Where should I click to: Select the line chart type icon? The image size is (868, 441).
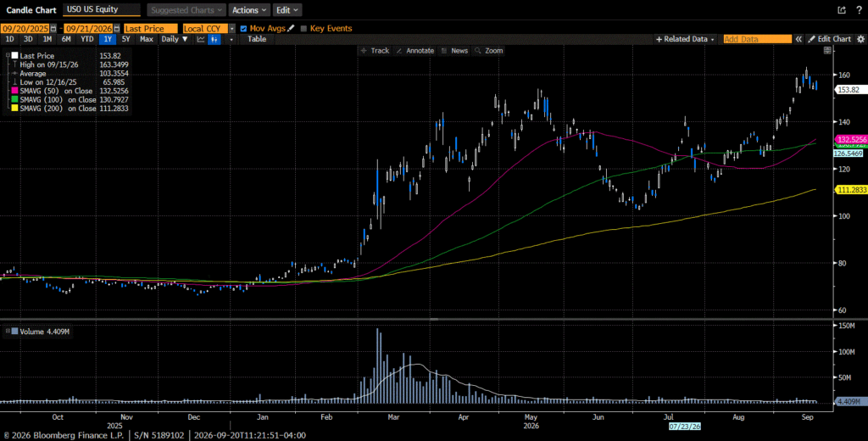(x=200, y=39)
